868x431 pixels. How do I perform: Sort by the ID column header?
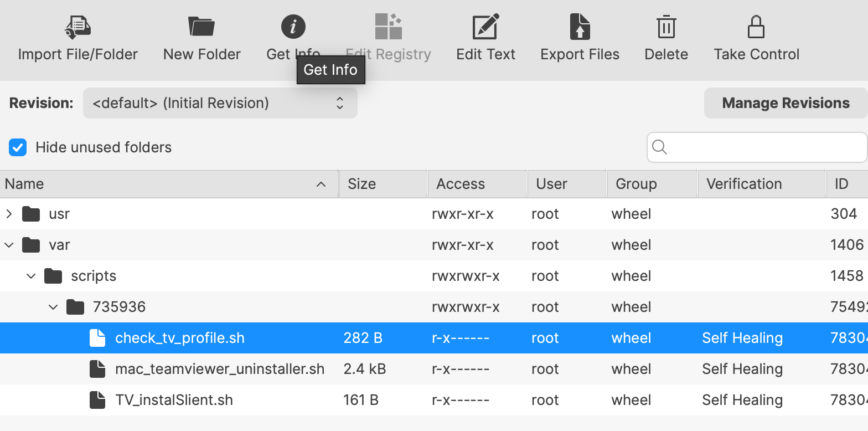(x=848, y=184)
